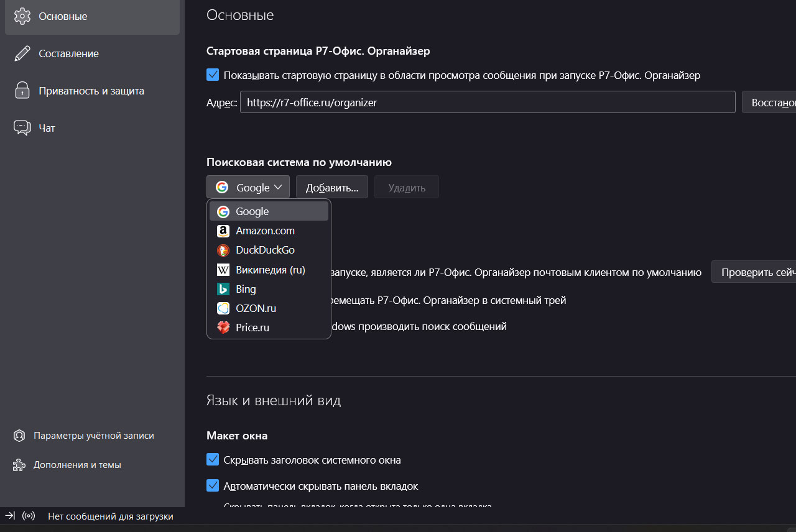Uncheck Скрывать заголовок системного окна
This screenshot has height=532, width=796.
pyautogui.click(x=213, y=460)
